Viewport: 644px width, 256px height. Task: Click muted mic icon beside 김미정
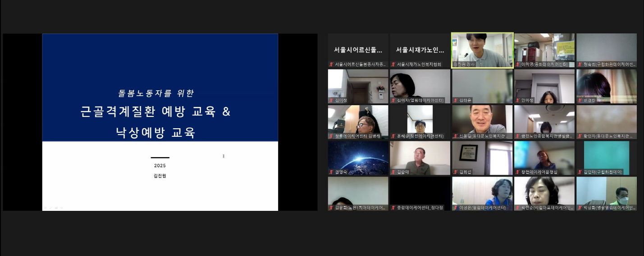pyautogui.click(x=331, y=100)
